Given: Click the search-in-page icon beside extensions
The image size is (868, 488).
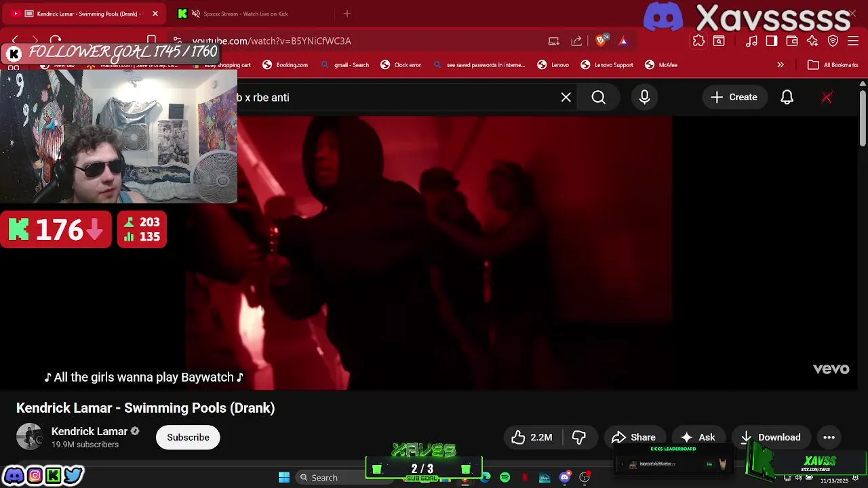Looking at the screenshot, I should (719, 41).
